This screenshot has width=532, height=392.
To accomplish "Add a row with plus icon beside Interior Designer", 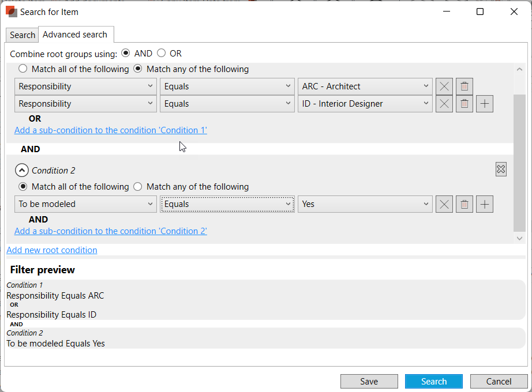I will pos(485,104).
